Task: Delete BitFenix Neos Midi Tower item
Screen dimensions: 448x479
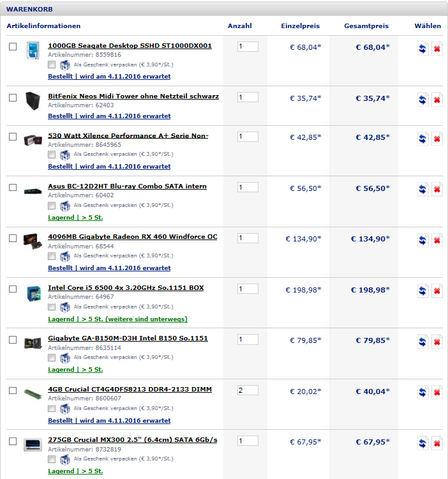Action: 437,99
